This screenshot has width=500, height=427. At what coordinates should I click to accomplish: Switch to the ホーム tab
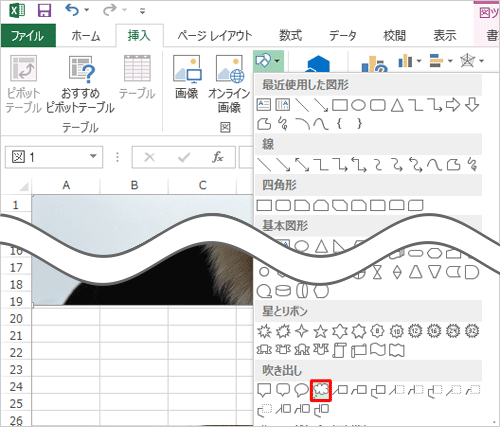86,35
